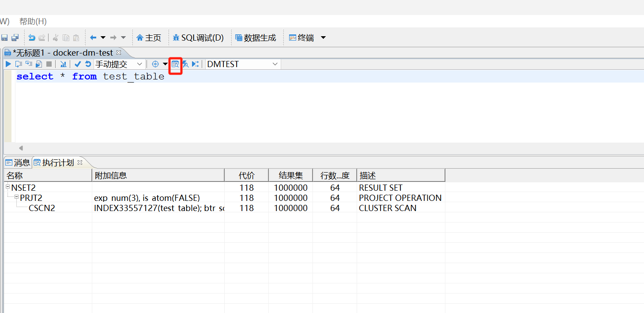Click the Paste icon

76,38
